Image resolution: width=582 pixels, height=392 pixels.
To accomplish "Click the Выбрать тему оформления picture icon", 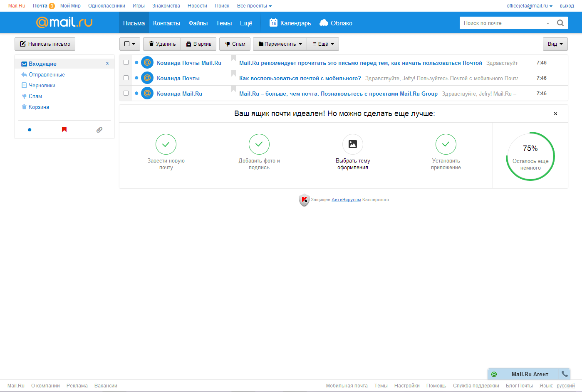I will [x=353, y=144].
